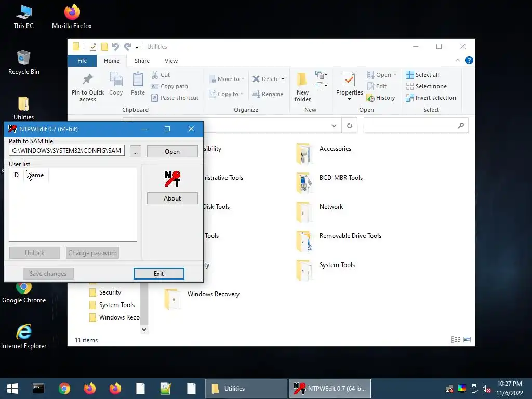
Task: Expand the Properties dropdown arrow
Action: [349, 99]
